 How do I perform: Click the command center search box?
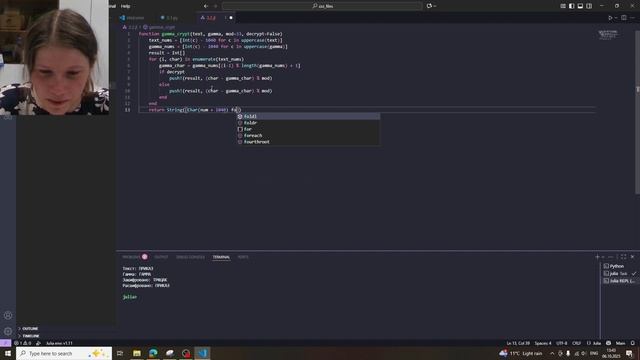[322, 6]
